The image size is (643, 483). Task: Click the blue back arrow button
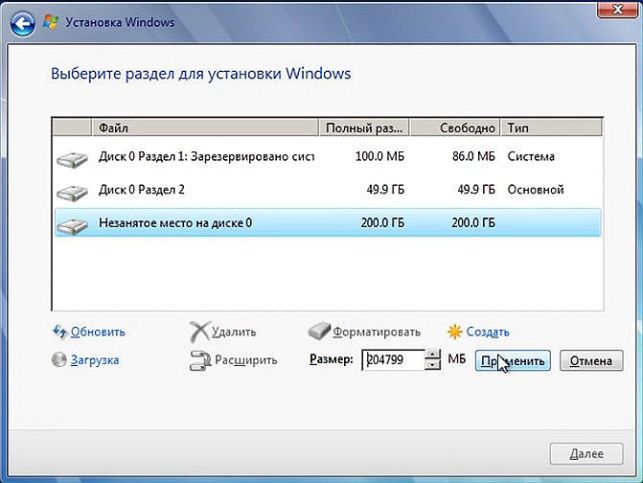click(x=22, y=24)
